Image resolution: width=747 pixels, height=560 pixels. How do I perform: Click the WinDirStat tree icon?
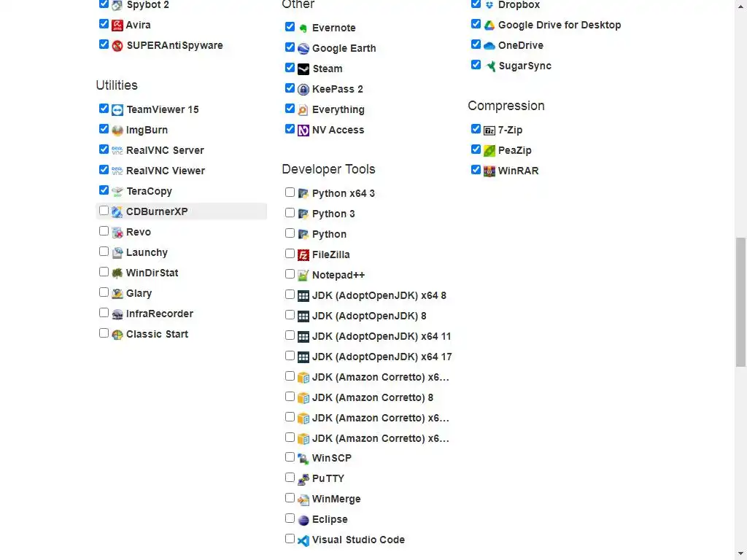117,273
